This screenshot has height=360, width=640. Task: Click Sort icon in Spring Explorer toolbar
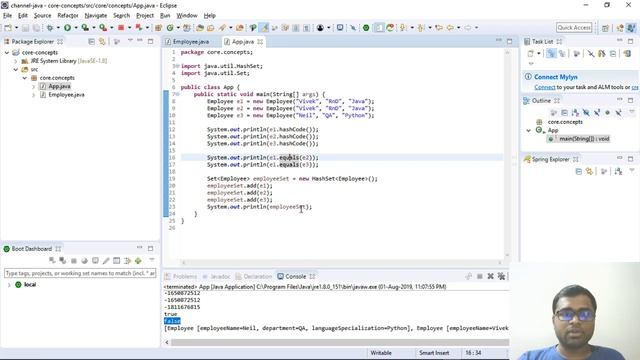[x=618, y=171]
